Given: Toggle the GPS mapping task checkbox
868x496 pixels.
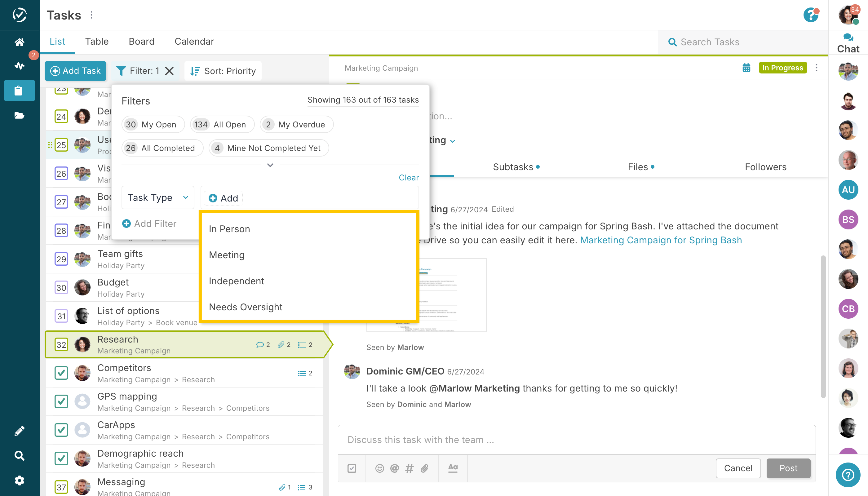Looking at the screenshot, I should (x=61, y=401).
